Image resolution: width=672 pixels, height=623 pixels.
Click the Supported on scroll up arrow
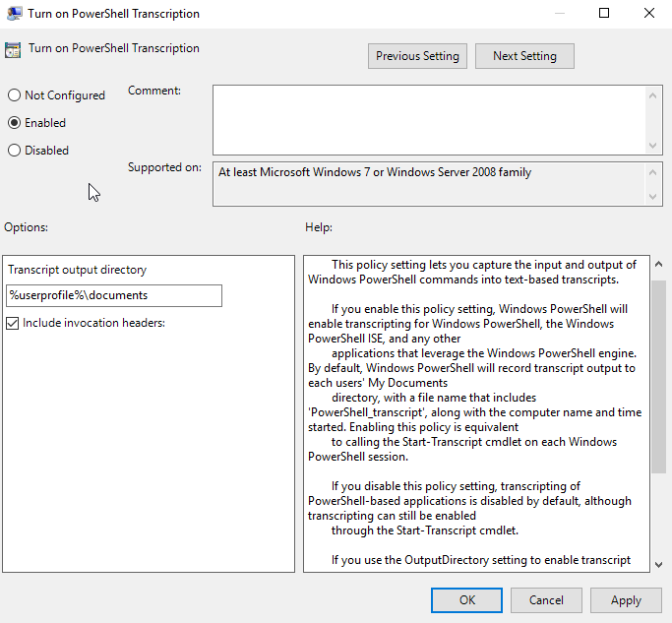652,173
